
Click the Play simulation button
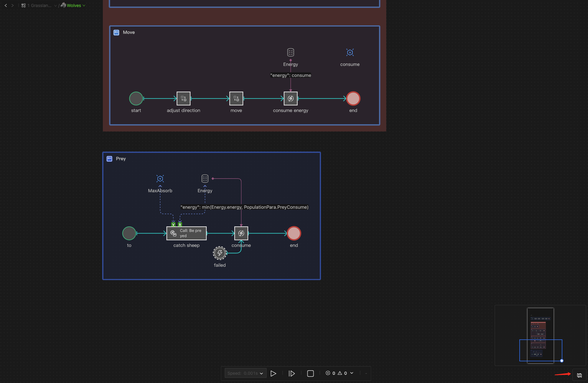pyautogui.click(x=273, y=373)
